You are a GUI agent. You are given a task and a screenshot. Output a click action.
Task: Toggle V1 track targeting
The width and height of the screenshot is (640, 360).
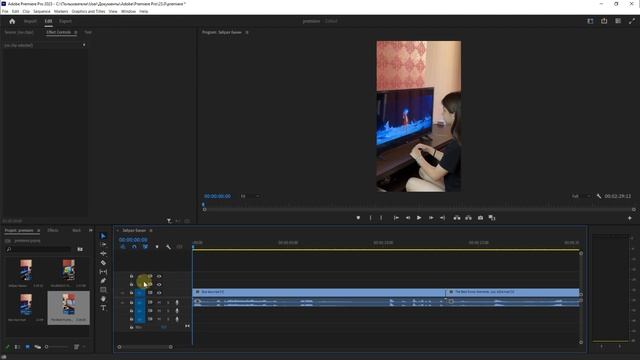pyautogui.click(x=140, y=293)
